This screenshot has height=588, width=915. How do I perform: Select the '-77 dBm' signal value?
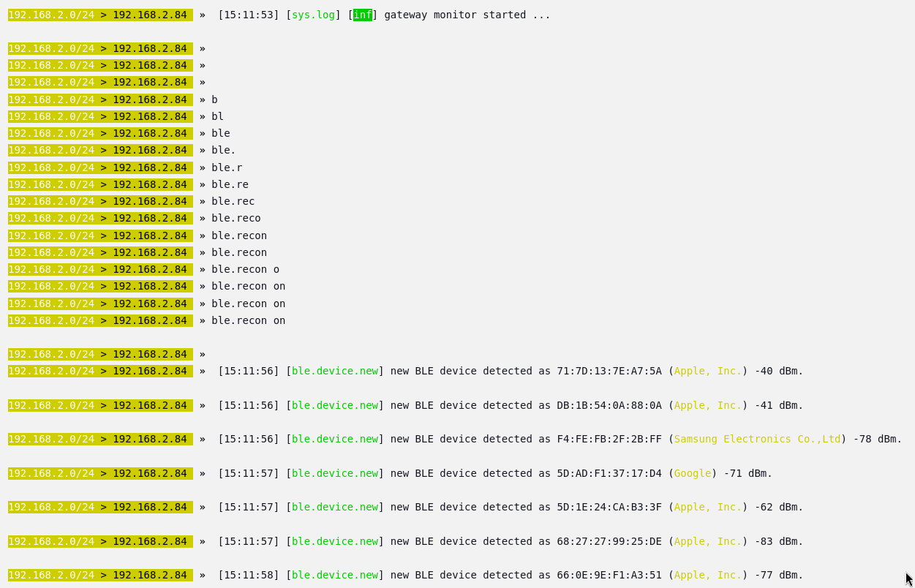pyautogui.click(x=777, y=575)
